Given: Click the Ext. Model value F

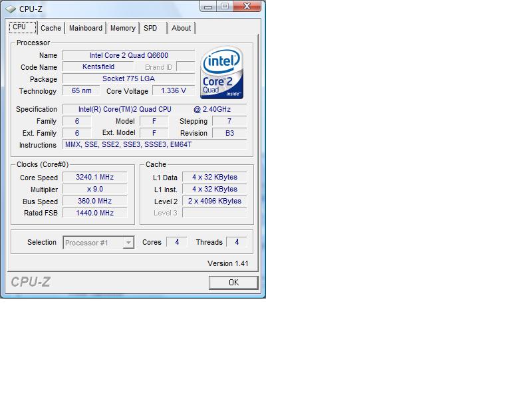Looking at the screenshot, I should pos(154,133).
